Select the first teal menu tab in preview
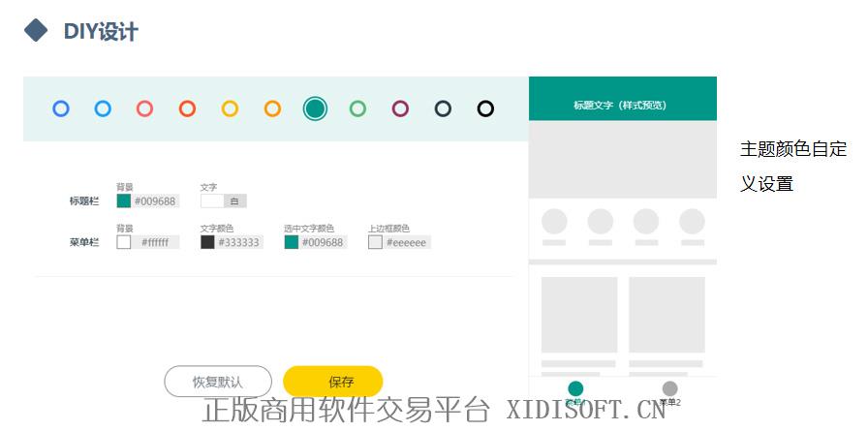This screenshot has width=868, height=431. (575, 392)
